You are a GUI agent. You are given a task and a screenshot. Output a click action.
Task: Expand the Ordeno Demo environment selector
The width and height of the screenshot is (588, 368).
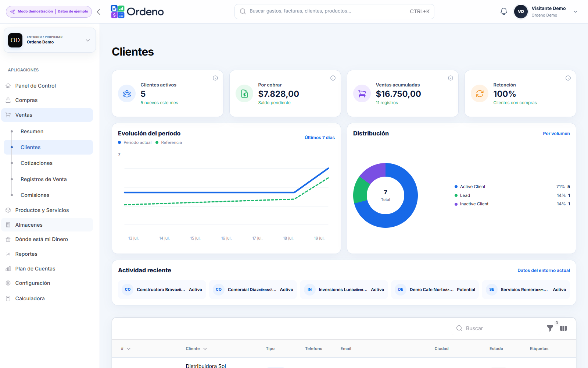pos(50,40)
